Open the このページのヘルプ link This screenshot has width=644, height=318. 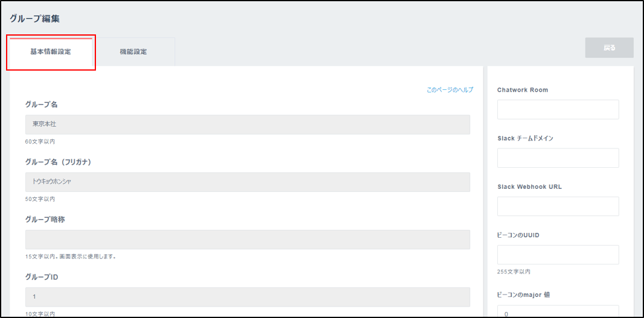(450, 90)
